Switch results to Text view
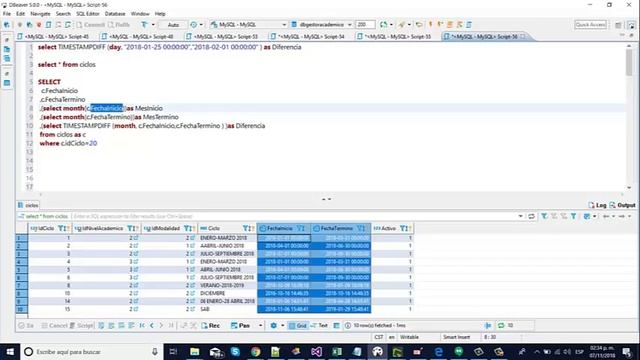The height and width of the screenshot is (360, 640). click(319, 326)
